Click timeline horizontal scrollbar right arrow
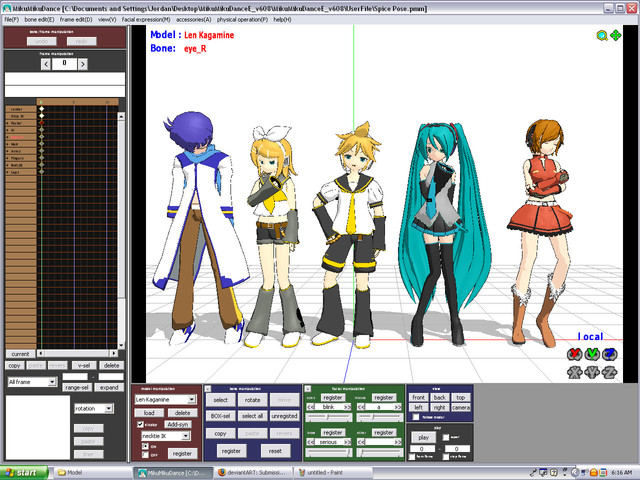Screen dimensions: 640x480 [114, 353]
